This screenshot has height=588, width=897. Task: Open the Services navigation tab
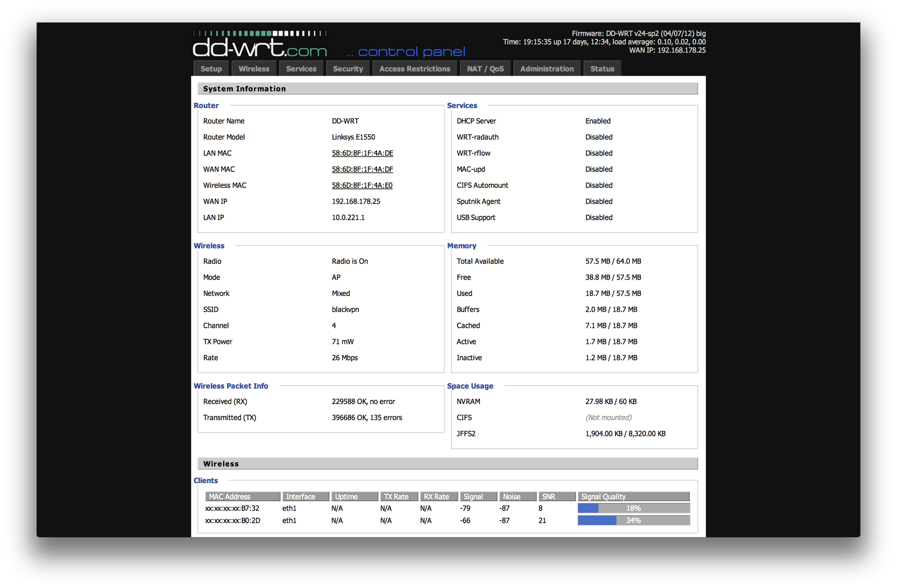(301, 69)
